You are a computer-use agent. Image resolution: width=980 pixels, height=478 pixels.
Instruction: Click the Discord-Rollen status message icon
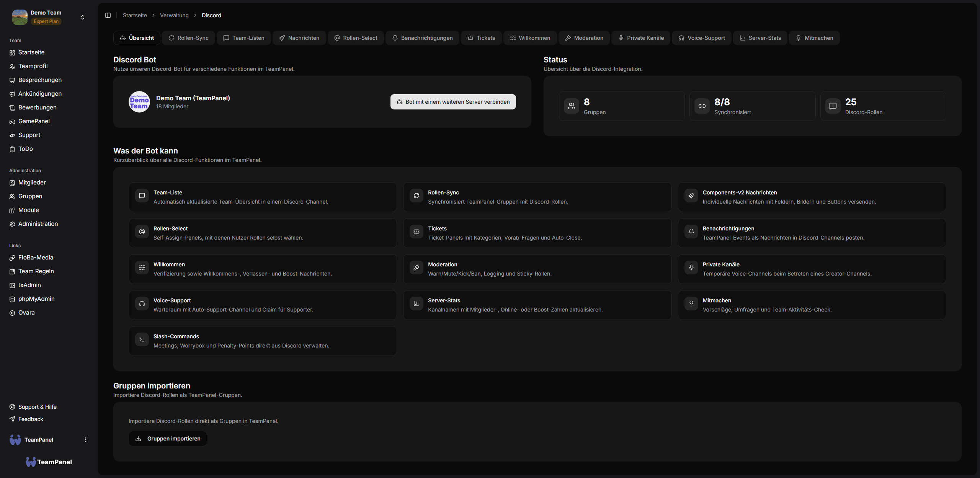[x=833, y=106]
